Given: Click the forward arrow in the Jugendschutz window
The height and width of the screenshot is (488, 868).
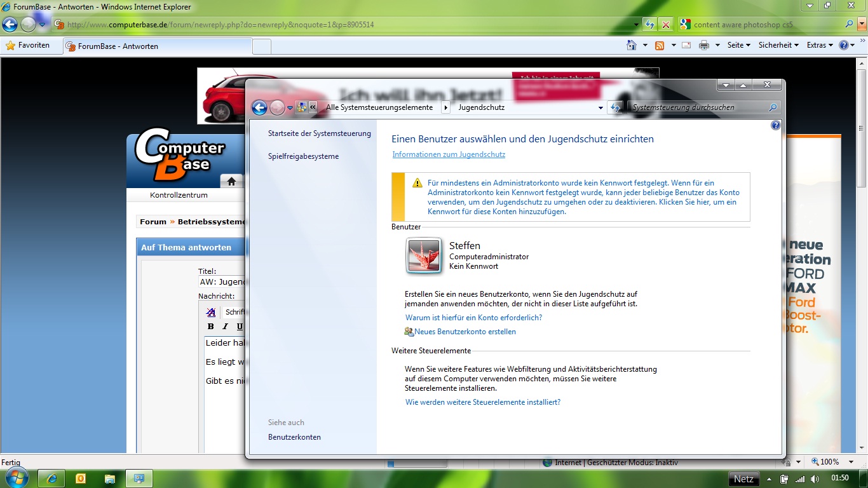Looking at the screenshot, I should point(277,108).
